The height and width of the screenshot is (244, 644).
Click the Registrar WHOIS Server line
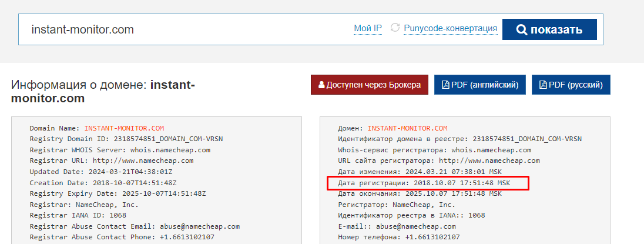pyautogui.click(x=120, y=150)
